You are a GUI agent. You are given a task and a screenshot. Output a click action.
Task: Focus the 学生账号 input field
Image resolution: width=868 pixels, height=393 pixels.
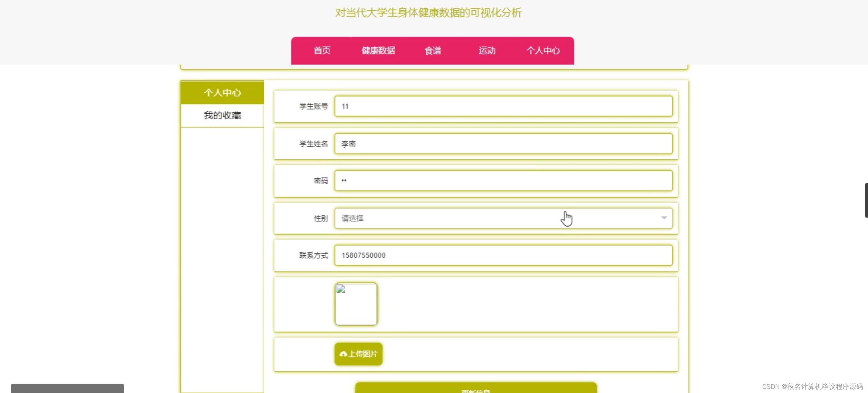pos(503,106)
